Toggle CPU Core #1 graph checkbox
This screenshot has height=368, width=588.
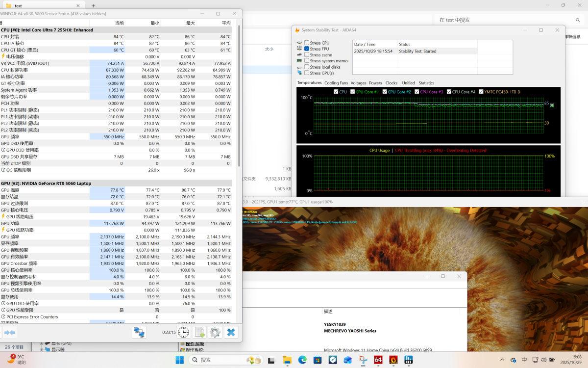coord(353,92)
